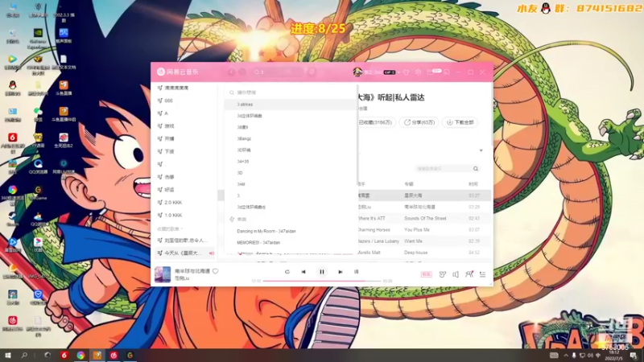This screenshot has width=644, height=362.
Task: Click the search box containing 3
Action: pos(279,72)
